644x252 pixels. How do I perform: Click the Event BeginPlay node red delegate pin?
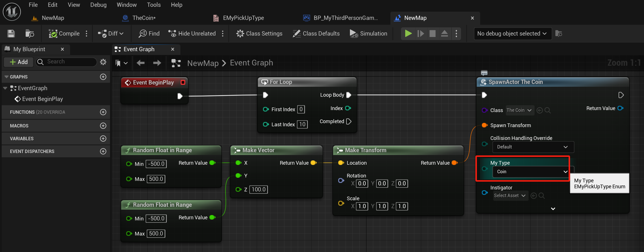click(x=183, y=82)
